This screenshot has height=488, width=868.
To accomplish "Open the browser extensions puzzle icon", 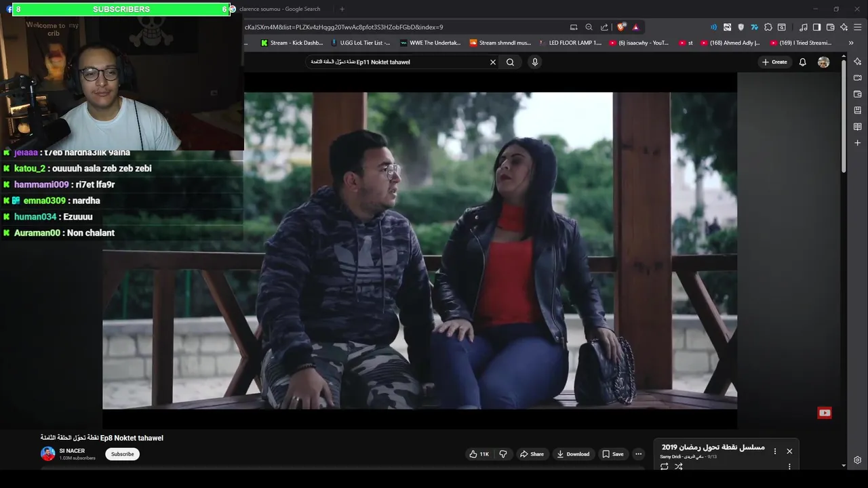I will 768,27.
